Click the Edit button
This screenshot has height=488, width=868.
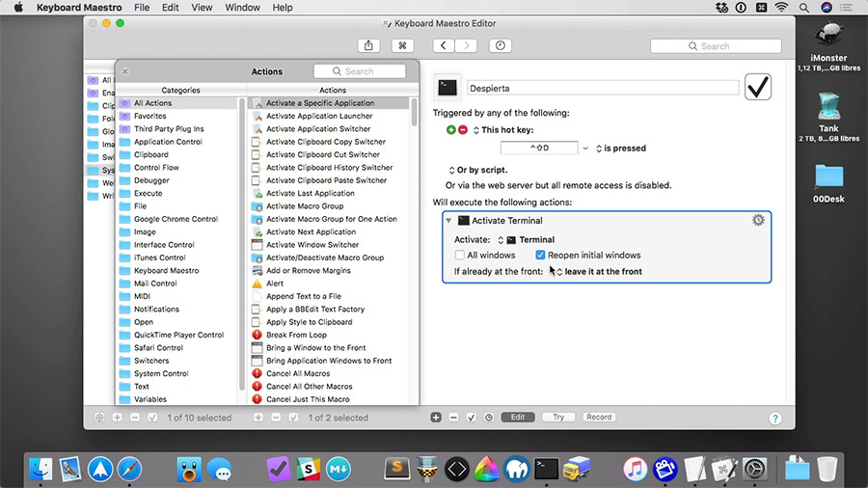tap(518, 418)
